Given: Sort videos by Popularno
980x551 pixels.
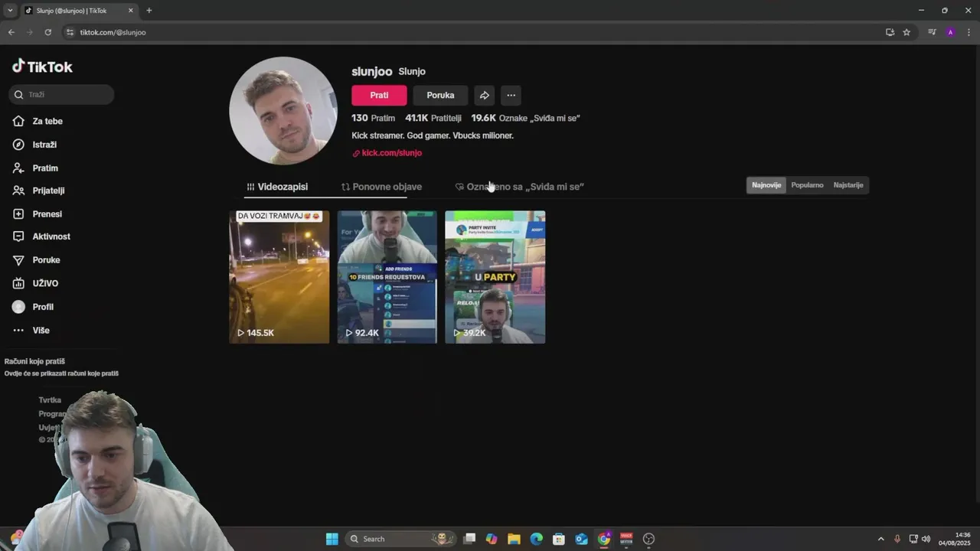Looking at the screenshot, I should pyautogui.click(x=807, y=185).
